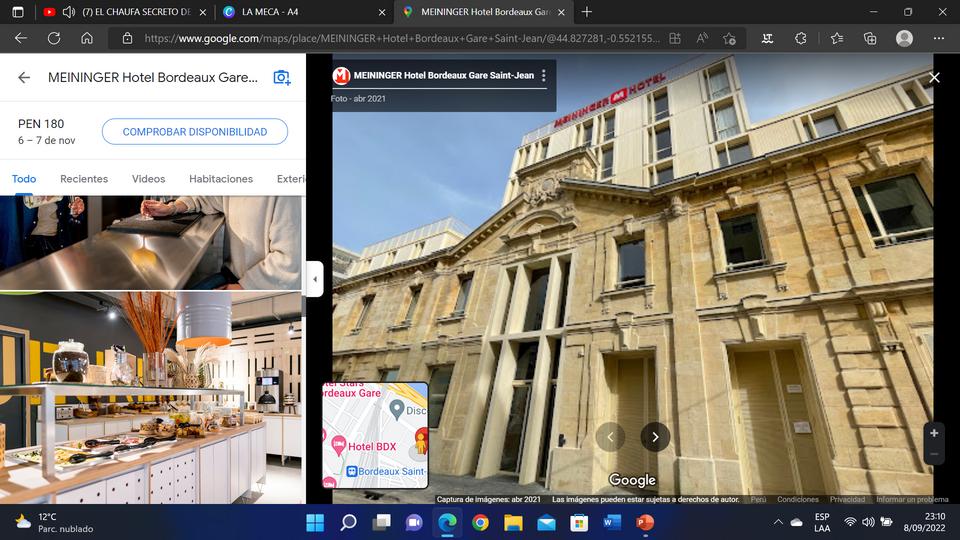This screenshot has width=960, height=540.
Task: Open PowerPoint from the taskbar
Action: [x=645, y=522]
